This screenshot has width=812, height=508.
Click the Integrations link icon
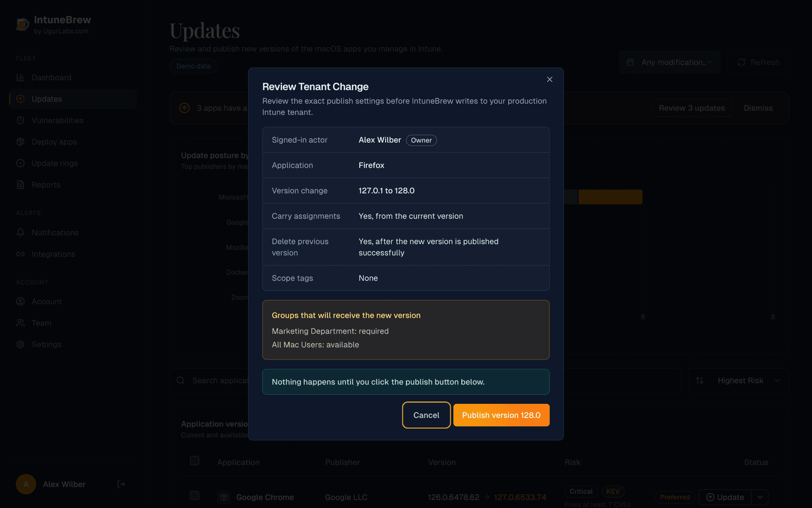pyautogui.click(x=20, y=254)
